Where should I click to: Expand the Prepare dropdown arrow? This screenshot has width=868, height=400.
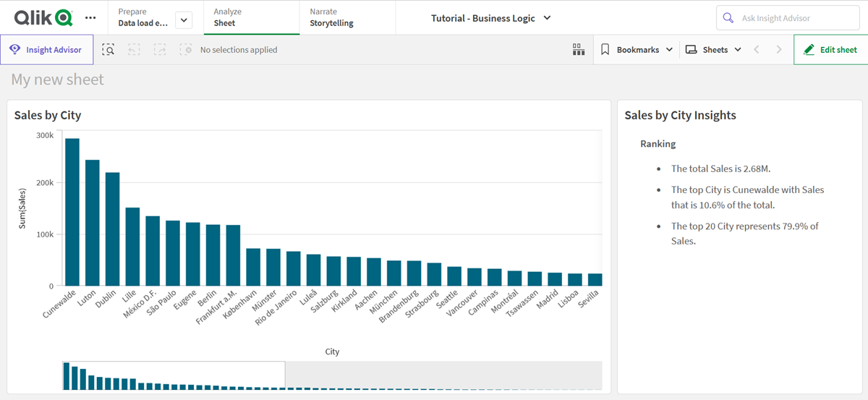point(184,20)
